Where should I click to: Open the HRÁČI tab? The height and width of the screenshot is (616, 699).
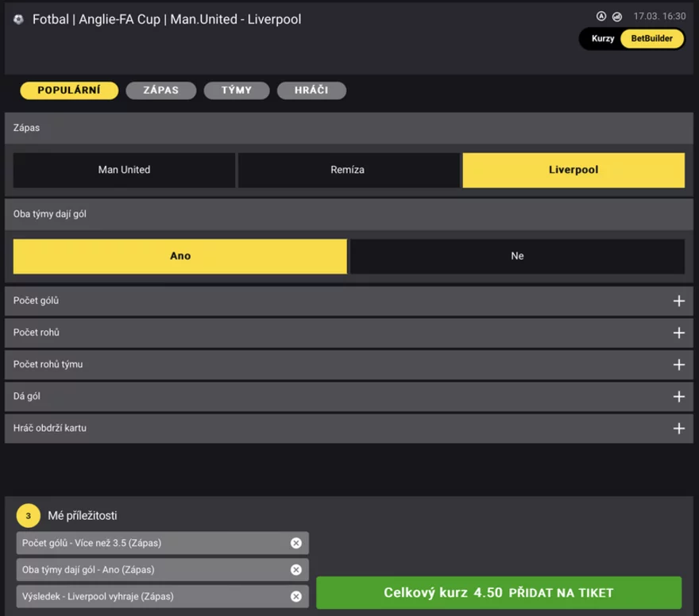(311, 90)
